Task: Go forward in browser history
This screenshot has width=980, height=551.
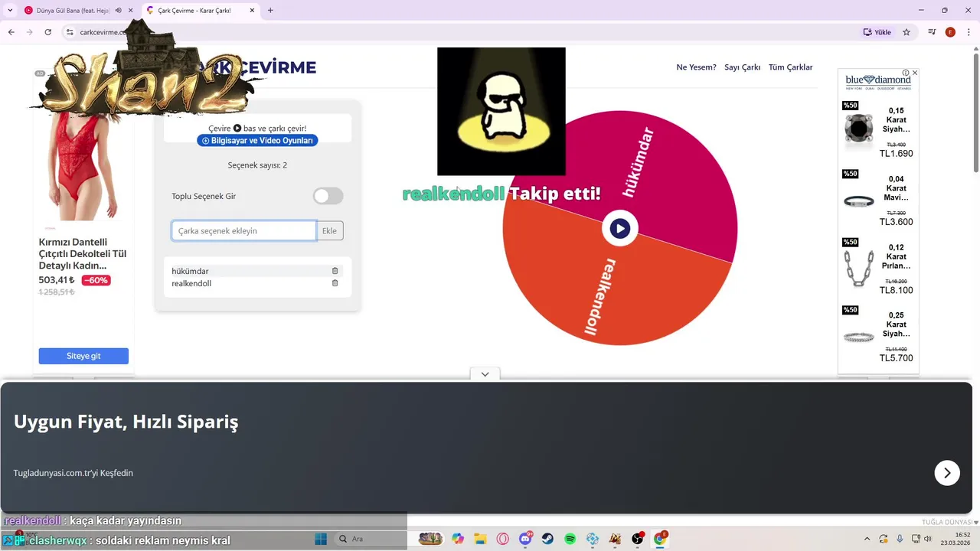Action: tap(29, 32)
